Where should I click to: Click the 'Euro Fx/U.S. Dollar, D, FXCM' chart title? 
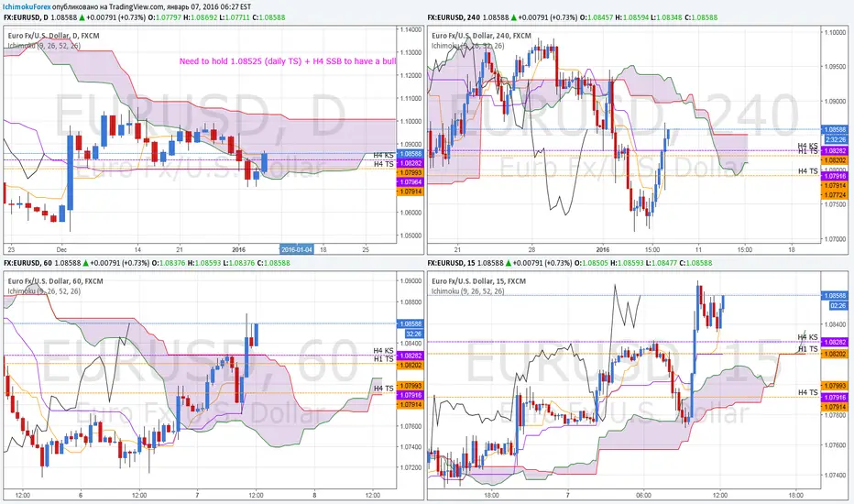53,36
